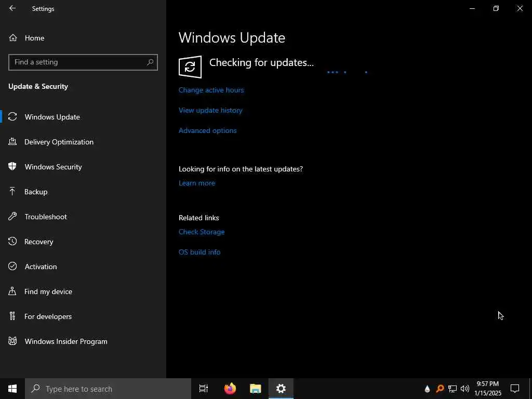Open Change active hours link

(211, 90)
